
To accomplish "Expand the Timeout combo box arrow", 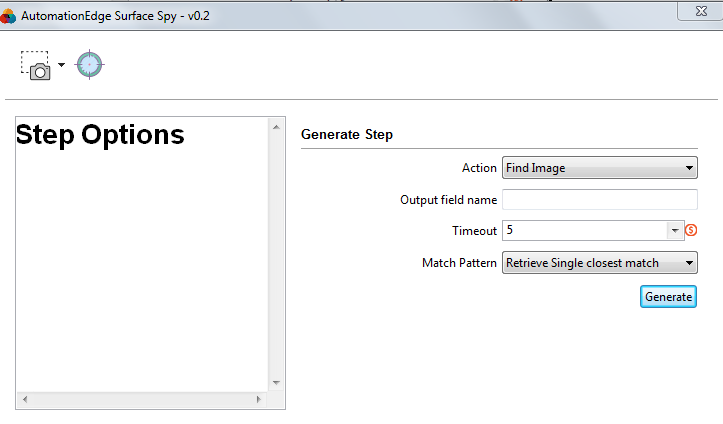I will pos(675,230).
